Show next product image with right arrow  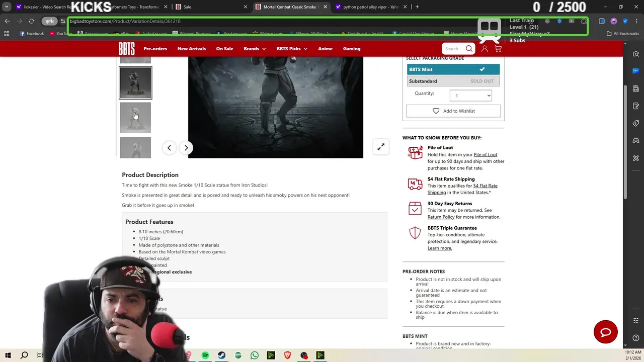point(186,148)
